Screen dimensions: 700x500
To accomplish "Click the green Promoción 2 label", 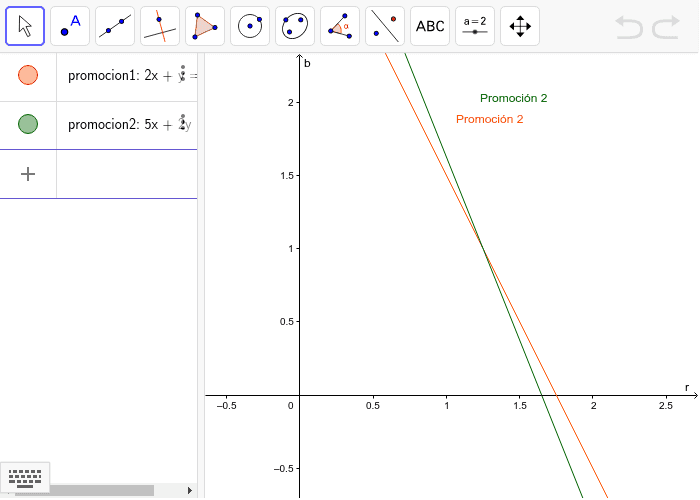I will pos(513,98).
